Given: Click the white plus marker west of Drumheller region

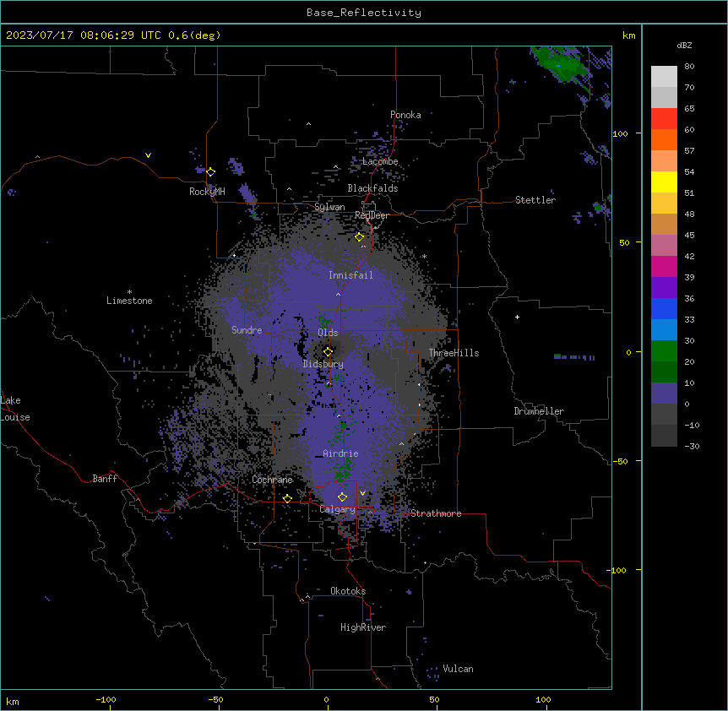Looking at the screenshot, I should [x=517, y=317].
